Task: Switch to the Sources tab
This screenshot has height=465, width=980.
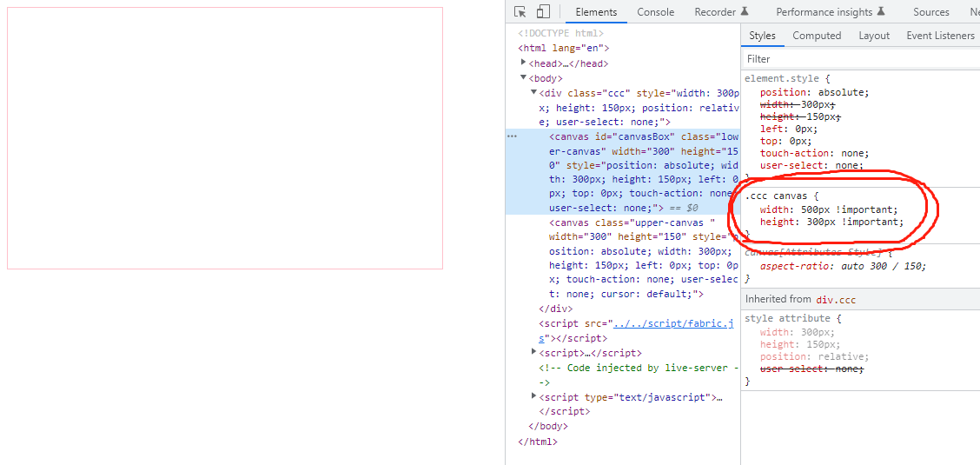Action: click(930, 12)
